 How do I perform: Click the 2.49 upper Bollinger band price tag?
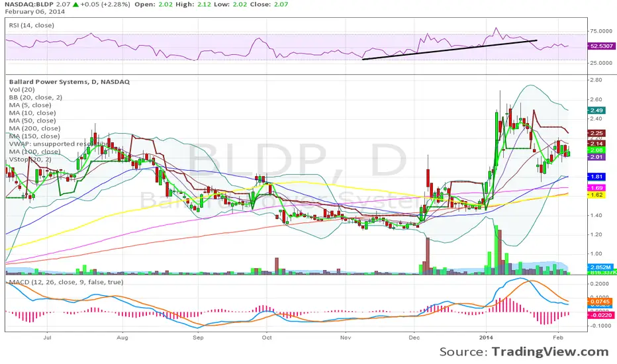coord(596,111)
